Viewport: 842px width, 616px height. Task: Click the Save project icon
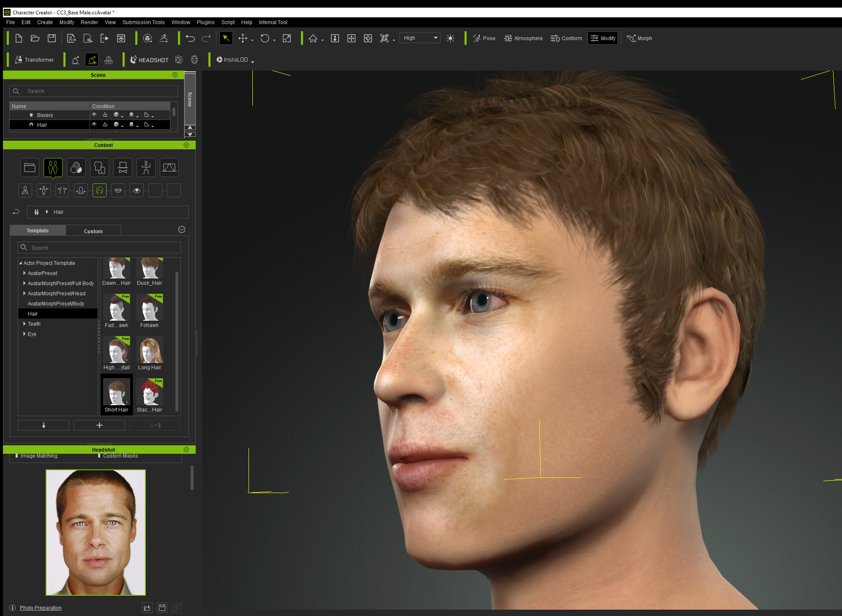tap(52, 38)
